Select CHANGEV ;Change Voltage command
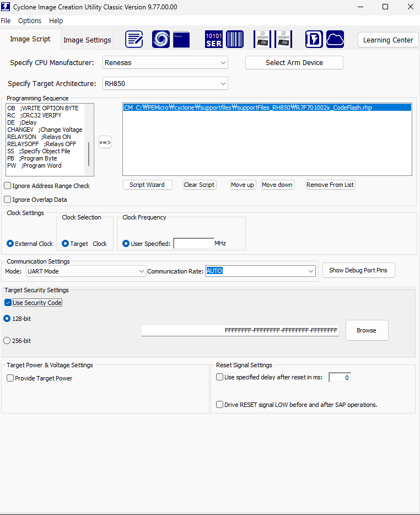Image resolution: width=420 pixels, height=515 pixels. [45, 130]
